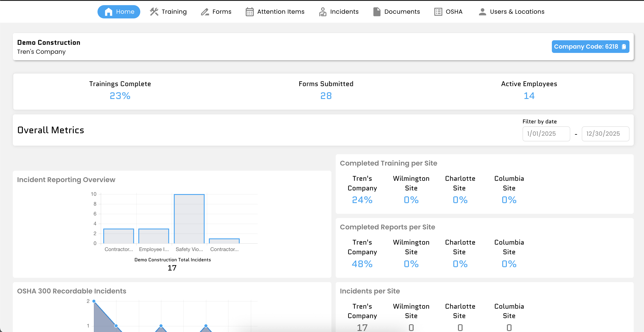The width and height of the screenshot is (644, 332).
Task: Select the Training tools icon
Action: click(x=154, y=11)
